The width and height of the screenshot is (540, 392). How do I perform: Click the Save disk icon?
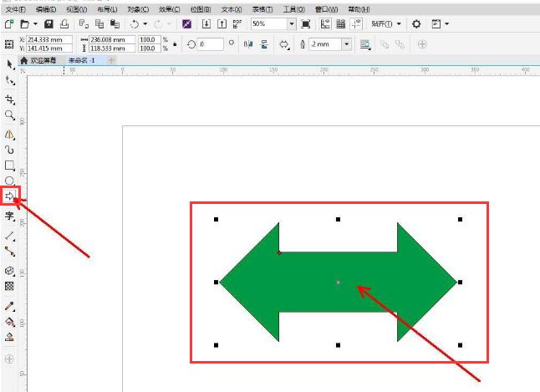pyautogui.click(x=48, y=24)
